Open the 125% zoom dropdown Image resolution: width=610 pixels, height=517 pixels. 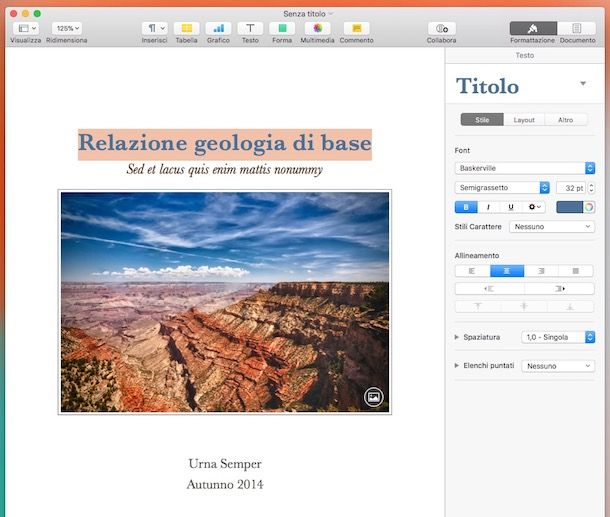point(67,28)
